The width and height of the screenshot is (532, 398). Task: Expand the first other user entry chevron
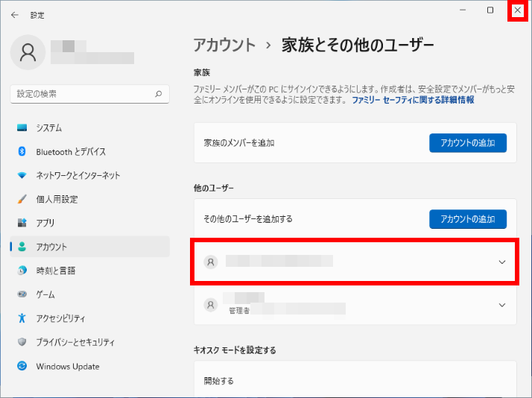pos(502,262)
